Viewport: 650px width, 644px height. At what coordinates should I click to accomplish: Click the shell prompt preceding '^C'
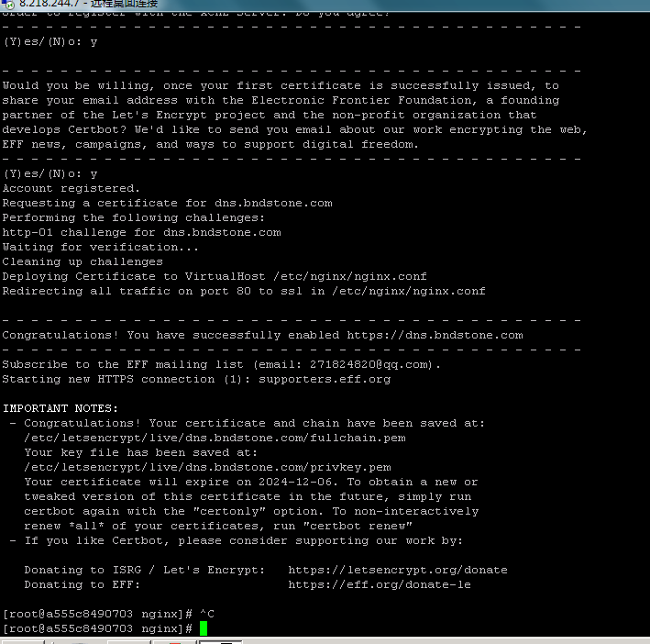pos(97,614)
